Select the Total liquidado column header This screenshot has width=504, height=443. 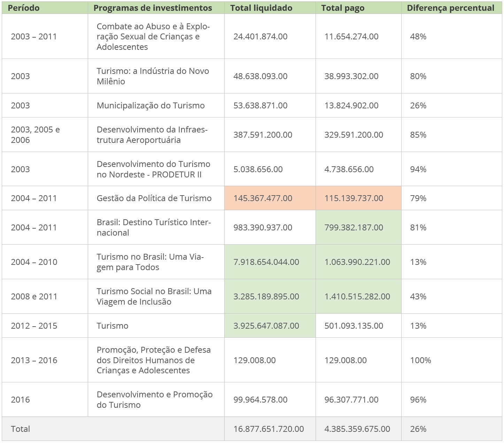(261, 8)
